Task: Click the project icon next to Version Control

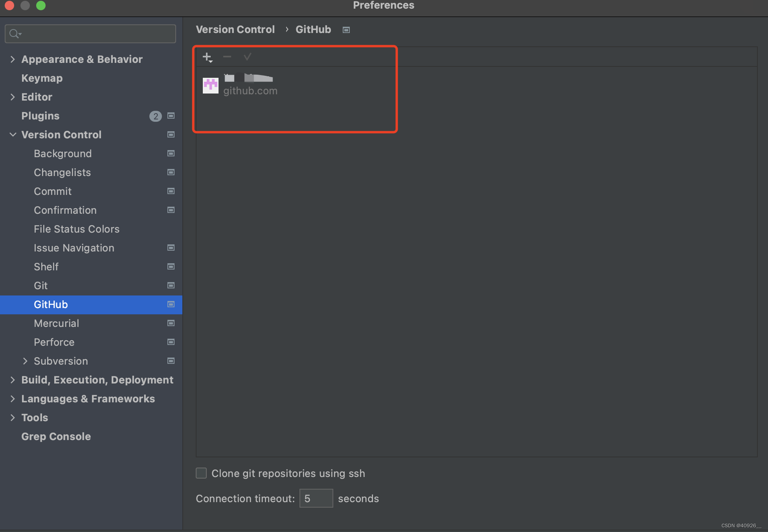Action: point(171,134)
